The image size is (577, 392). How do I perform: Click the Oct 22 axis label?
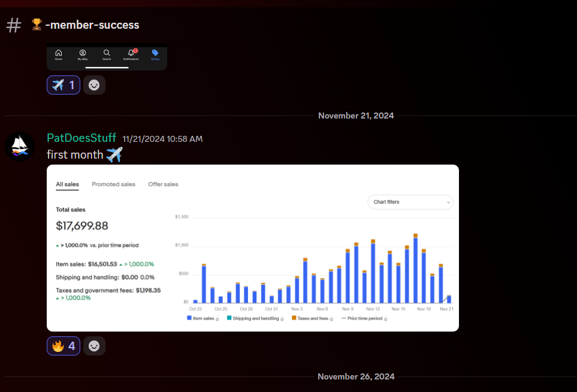pos(195,309)
